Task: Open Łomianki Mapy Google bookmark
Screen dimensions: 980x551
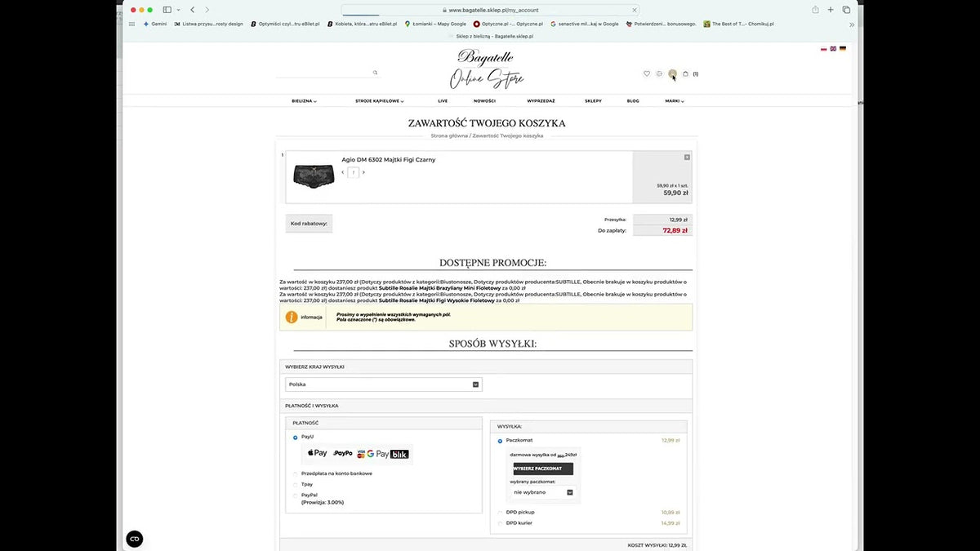Action: [x=435, y=24]
